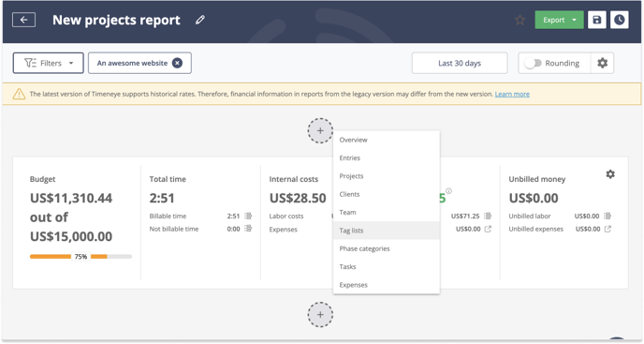The image size is (644, 344).
Task: Open unbilled expenses external link icon
Action: click(x=607, y=229)
